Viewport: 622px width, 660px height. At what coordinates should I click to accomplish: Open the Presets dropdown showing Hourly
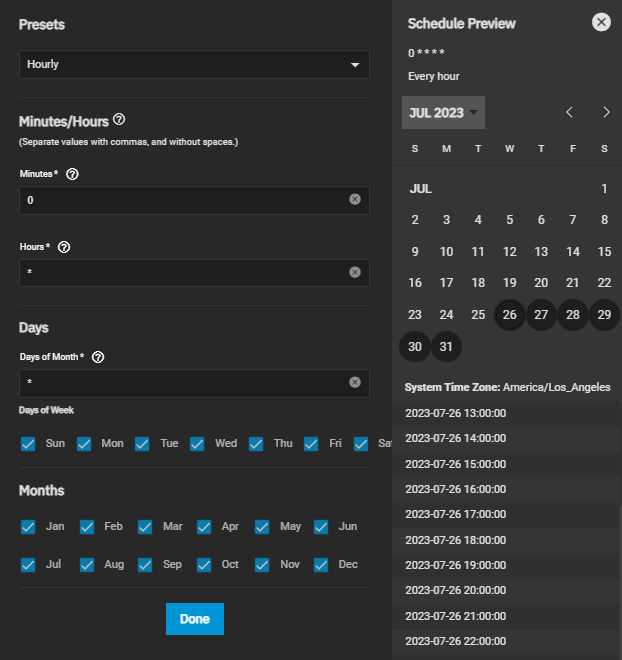[194, 65]
